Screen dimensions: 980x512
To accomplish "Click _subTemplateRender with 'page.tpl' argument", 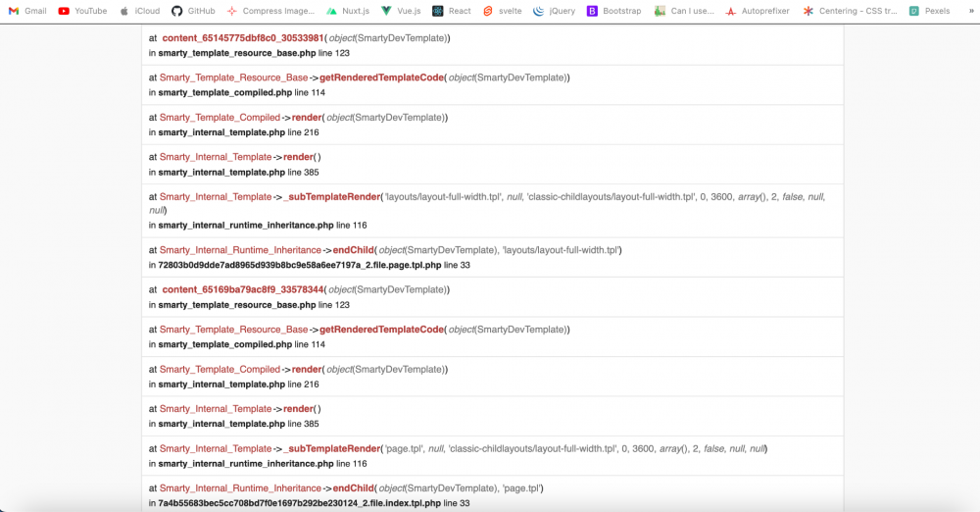I will (331, 449).
